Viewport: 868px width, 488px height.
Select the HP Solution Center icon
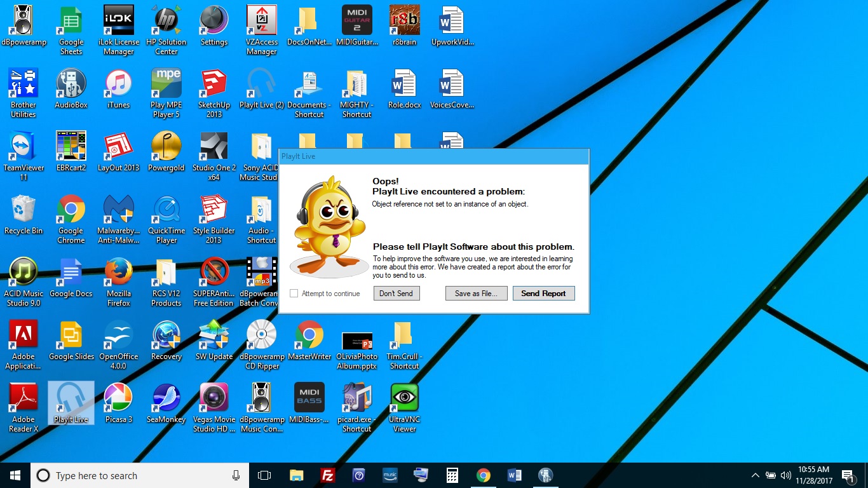[x=166, y=31]
